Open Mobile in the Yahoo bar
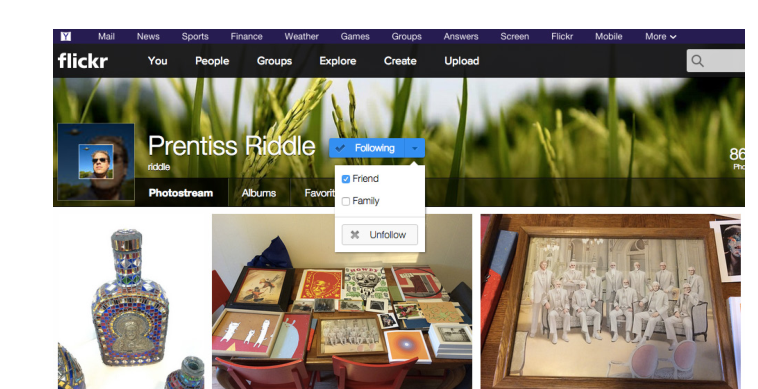This screenshot has width=758, height=389. [609, 36]
